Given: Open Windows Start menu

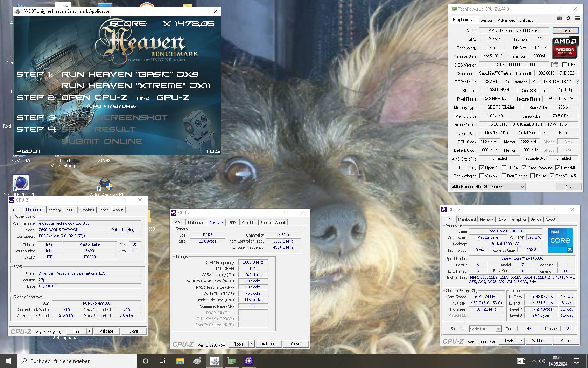Looking at the screenshot, I should tap(8, 361).
